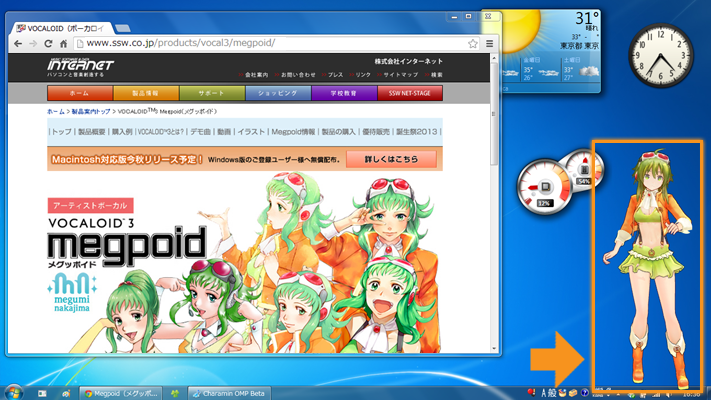Click the megumi nakajima logo
Screen dimensions: 711x400
tap(72, 293)
